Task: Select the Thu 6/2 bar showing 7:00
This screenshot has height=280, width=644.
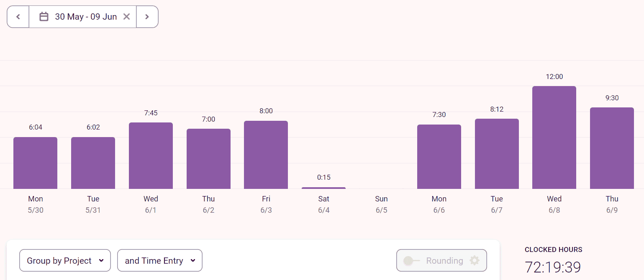Action: point(208,159)
